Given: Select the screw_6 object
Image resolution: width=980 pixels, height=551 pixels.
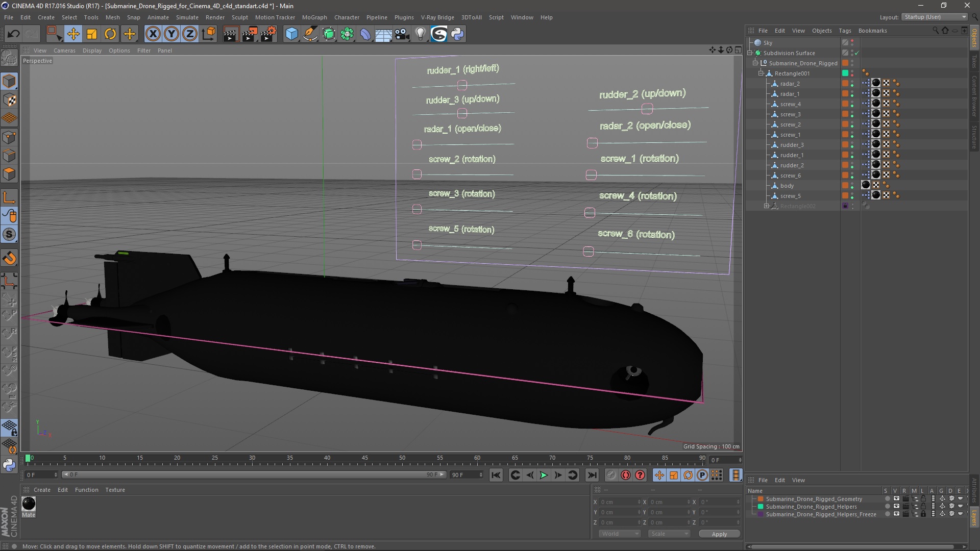Looking at the screenshot, I should pos(790,176).
